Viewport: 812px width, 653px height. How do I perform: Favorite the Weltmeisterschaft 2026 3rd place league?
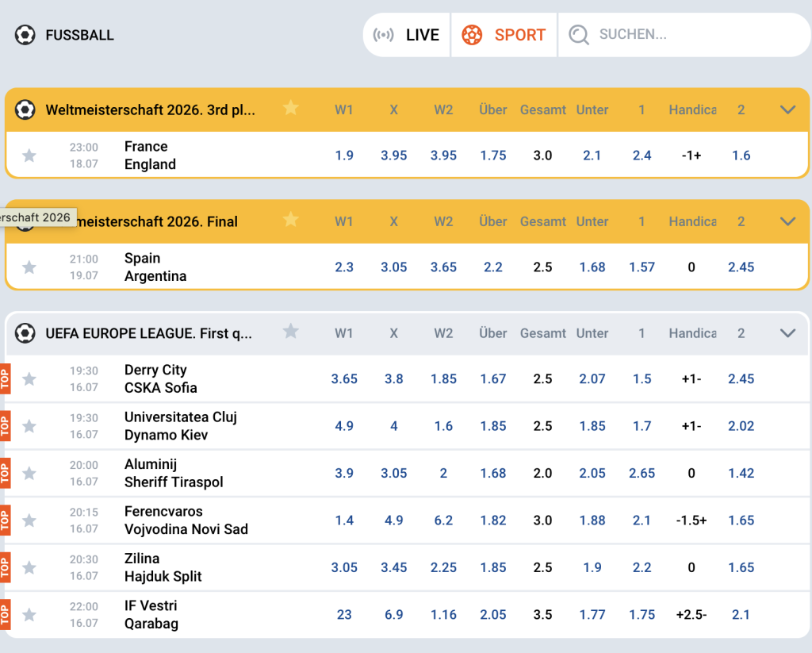[x=290, y=108]
